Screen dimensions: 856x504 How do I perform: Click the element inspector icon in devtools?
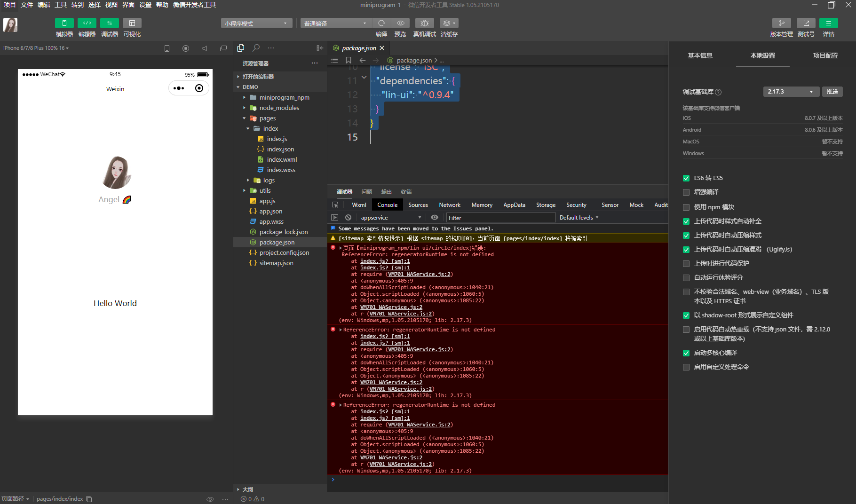pyautogui.click(x=335, y=205)
